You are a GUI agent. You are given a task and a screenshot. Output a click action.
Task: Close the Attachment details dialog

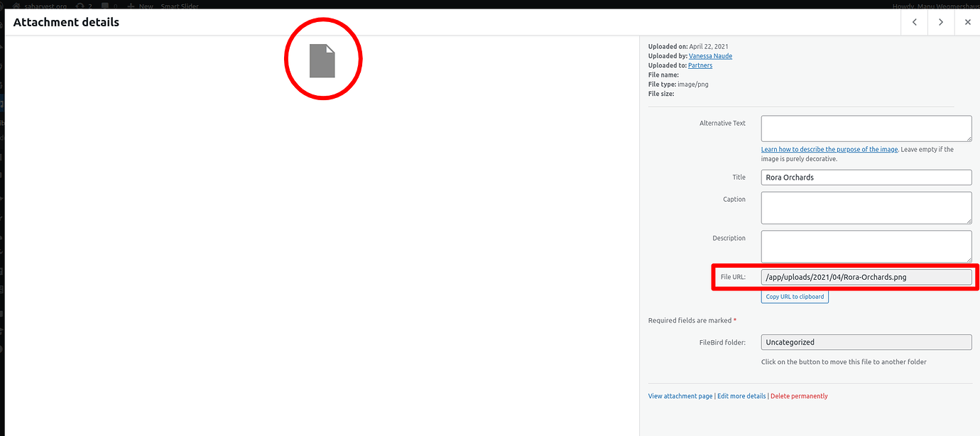click(967, 22)
